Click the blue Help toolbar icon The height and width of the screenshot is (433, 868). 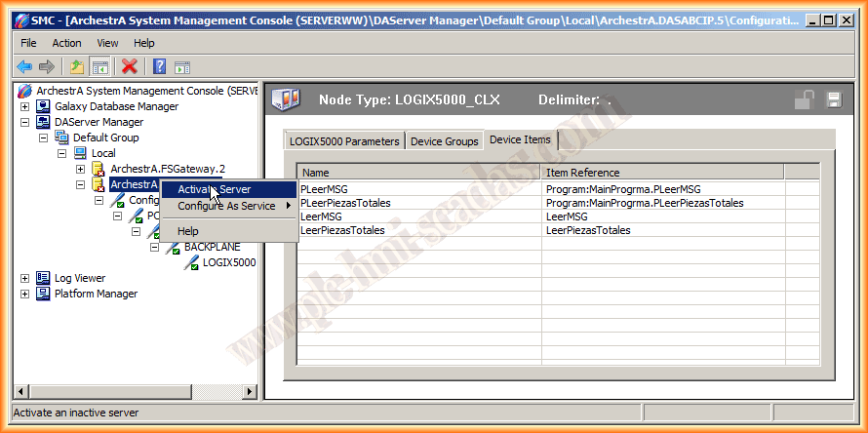click(159, 66)
